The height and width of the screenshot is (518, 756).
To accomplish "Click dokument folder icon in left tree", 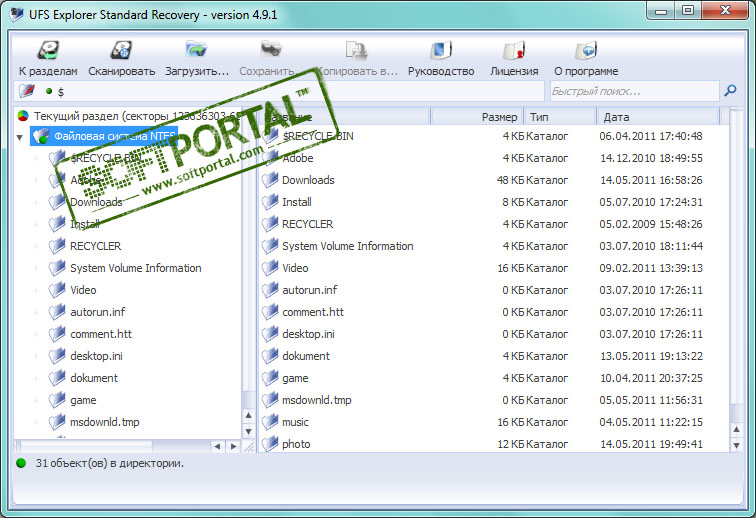I will pyautogui.click(x=57, y=378).
